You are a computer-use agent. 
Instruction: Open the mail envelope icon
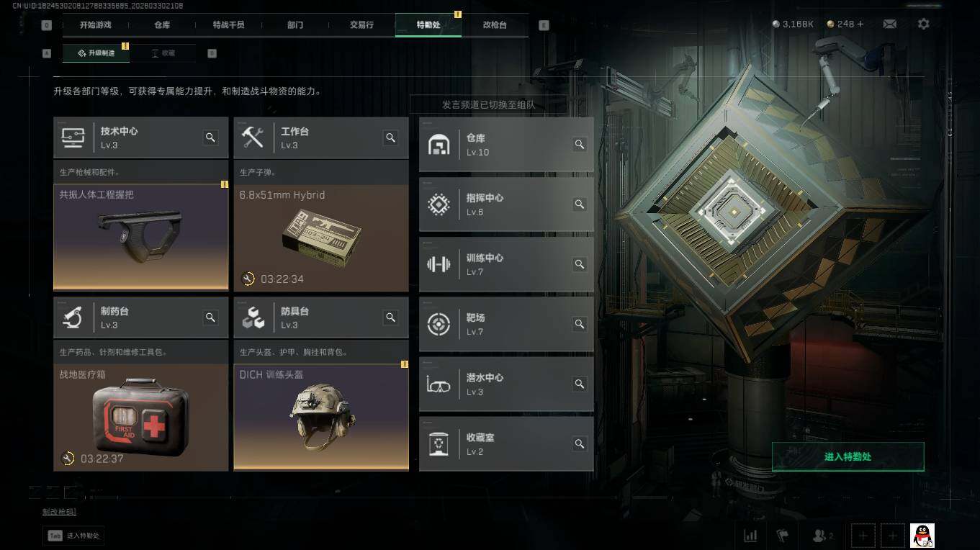[x=889, y=24]
